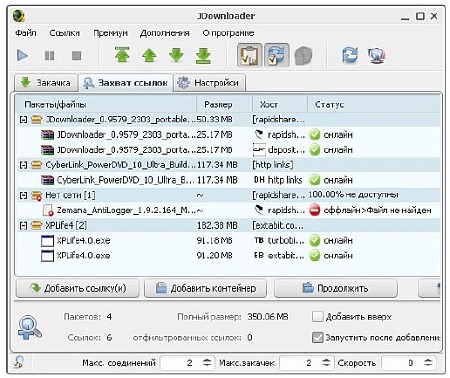The height and width of the screenshot is (378, 450).
Task: Click "100.00% не доступны" status text
Action: point(353,195)
